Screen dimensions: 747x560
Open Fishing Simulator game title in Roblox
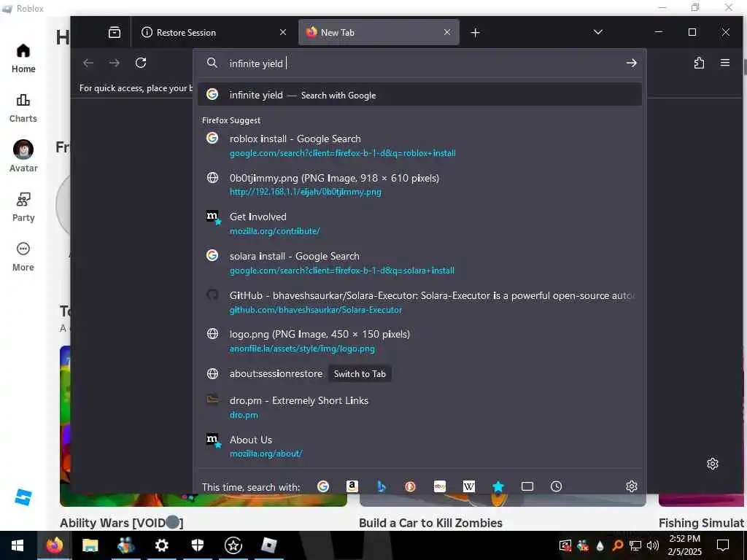tap(701, 523)
